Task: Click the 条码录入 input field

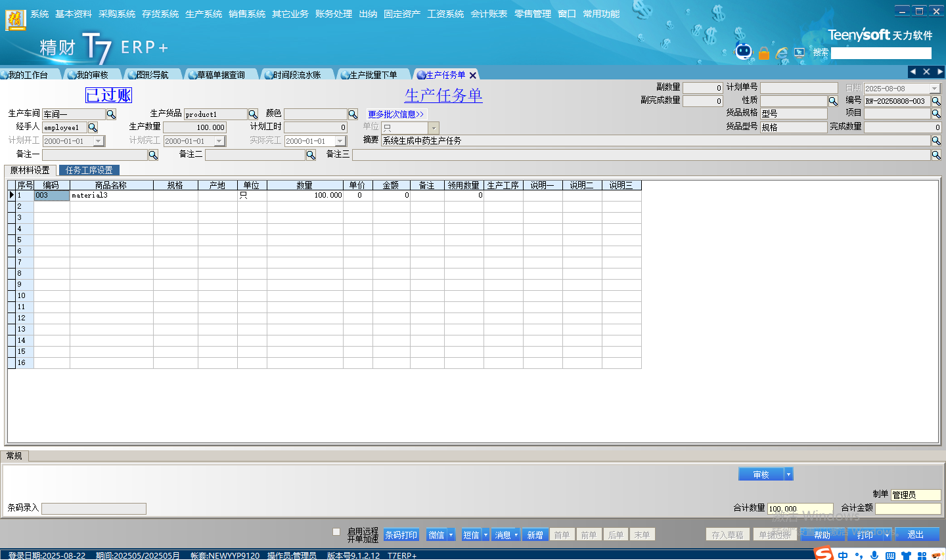Action: 94,509
